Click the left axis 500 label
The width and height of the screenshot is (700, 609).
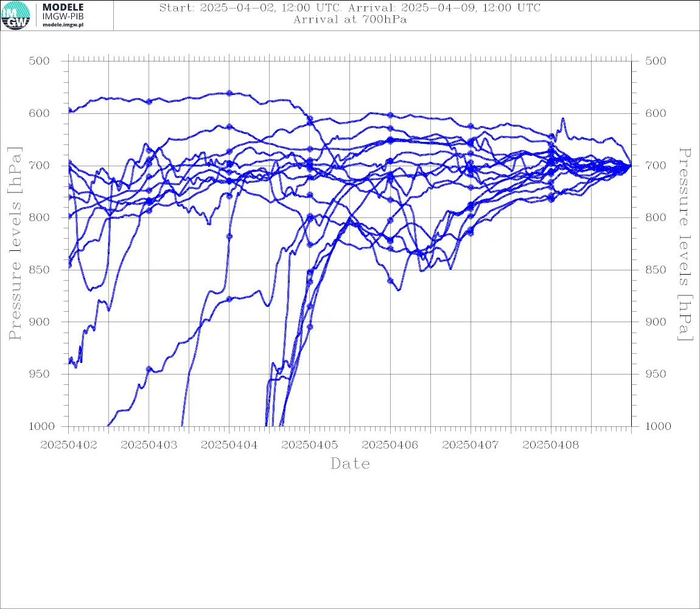click(40, 61)
